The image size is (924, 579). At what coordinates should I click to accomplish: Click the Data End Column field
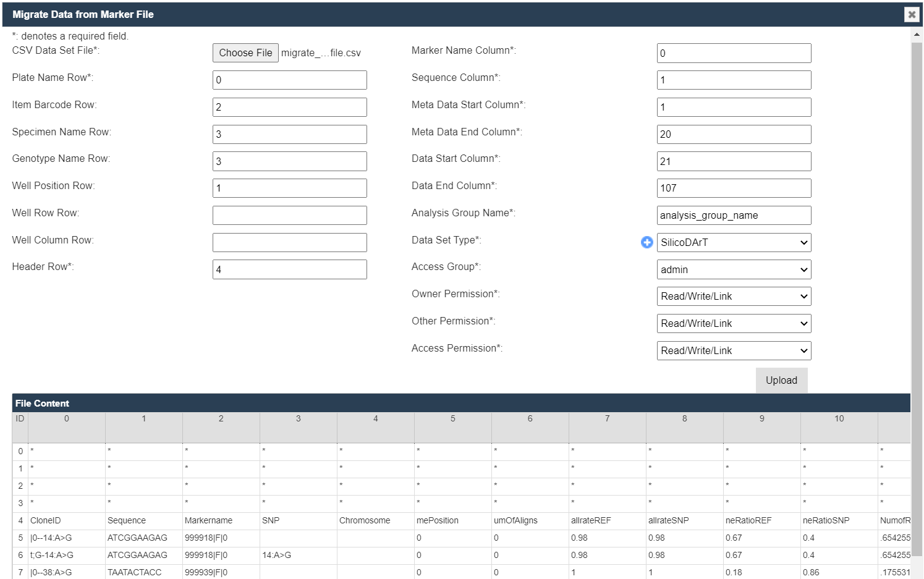pyautogui.click(x=734, y=188)
